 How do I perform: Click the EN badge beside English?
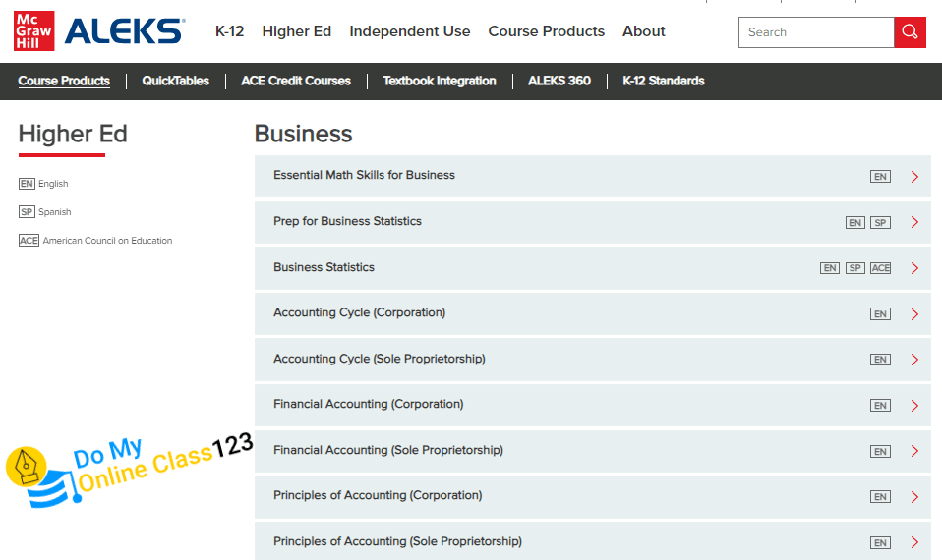coord(27,184)
